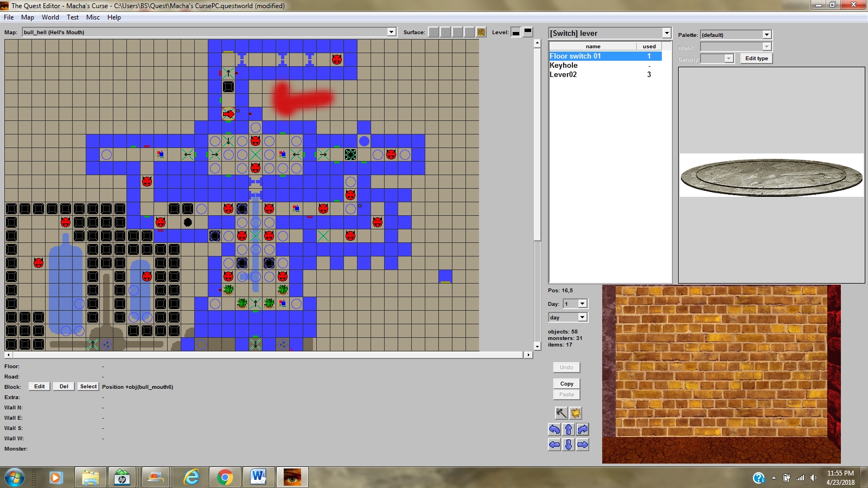868x488 pixels.
Task: Open the Map selection dropdown
Action: click(391, 32)
